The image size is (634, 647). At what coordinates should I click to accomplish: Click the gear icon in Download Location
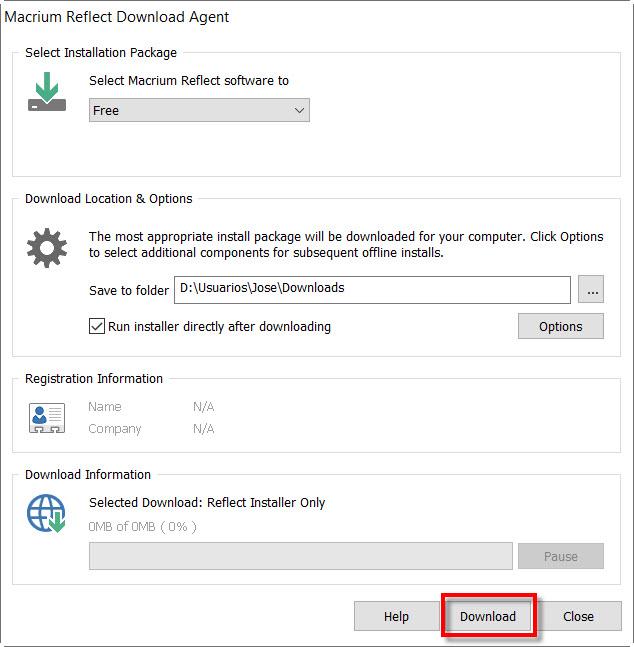click(x=47, y=248)
